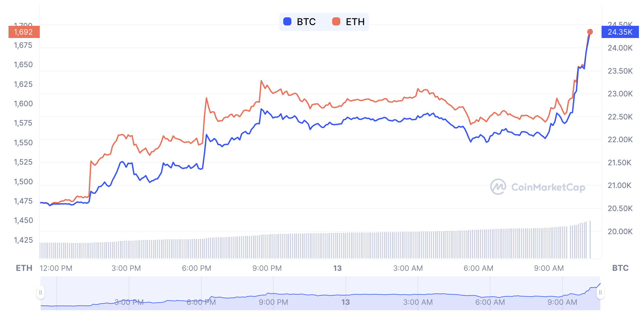644x317 pixels.
Task: Open the CoinMarketCap watermark text link
Action: tap(548, 187)
